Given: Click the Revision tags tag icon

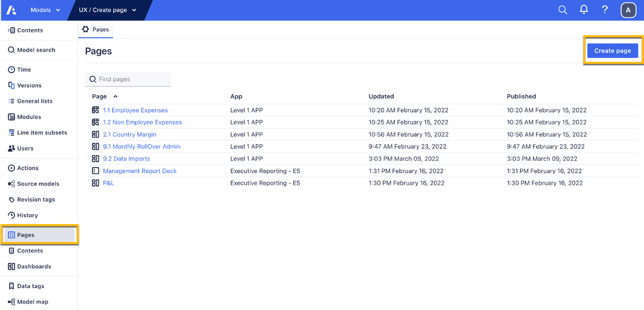Looking at the screenshot, I should coord(11,200).
